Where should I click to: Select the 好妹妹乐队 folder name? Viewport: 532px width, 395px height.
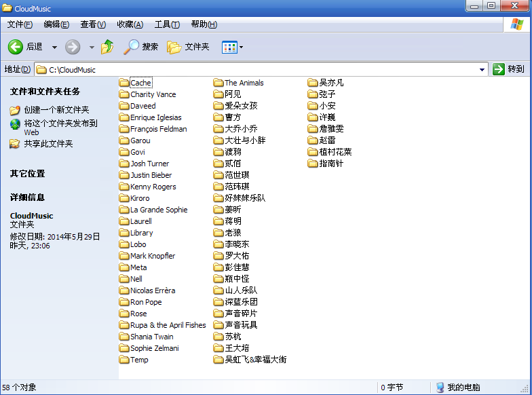245,198
